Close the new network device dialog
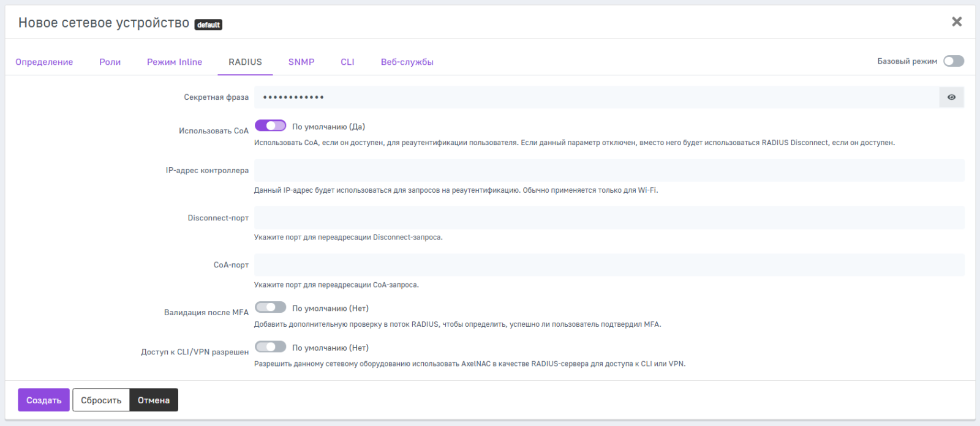This screenshot has width=980, height=426. (x=957, y=22)
